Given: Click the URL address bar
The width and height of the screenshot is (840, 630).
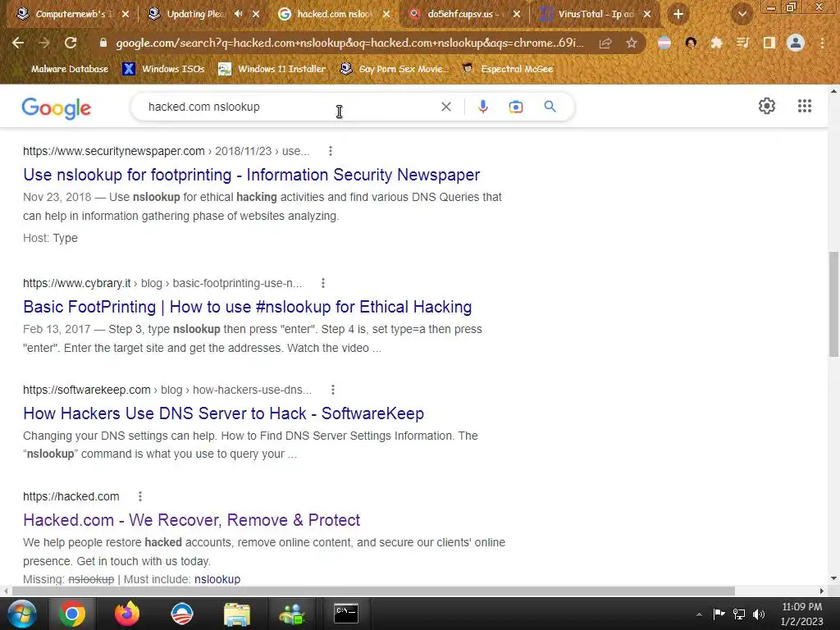Looking at the screenshot, I should (349, 43).
